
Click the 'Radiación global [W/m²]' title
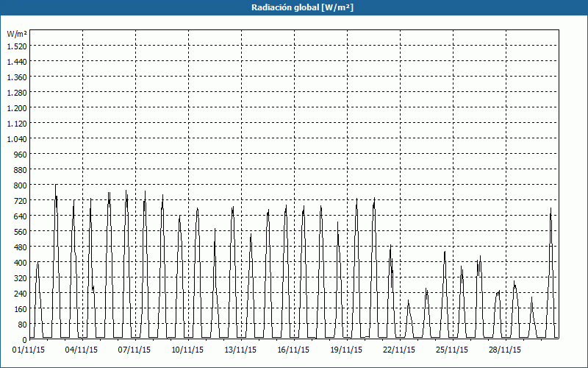(x=302, y=7)
